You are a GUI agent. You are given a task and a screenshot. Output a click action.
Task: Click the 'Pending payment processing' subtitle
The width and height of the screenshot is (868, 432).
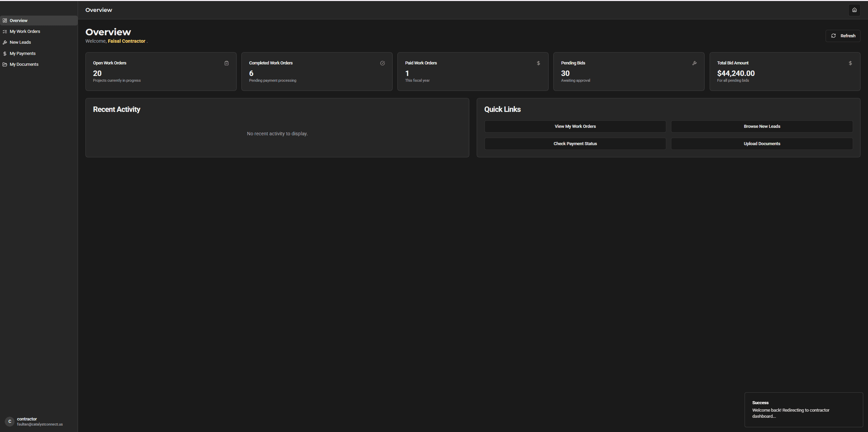click(273, 81)
